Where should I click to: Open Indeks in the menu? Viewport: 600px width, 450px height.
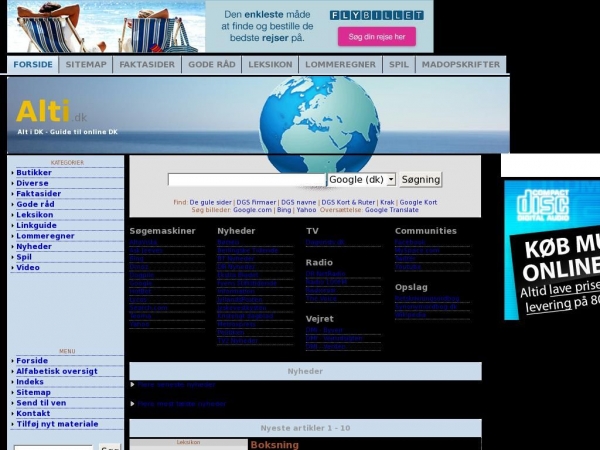[30, 382]
